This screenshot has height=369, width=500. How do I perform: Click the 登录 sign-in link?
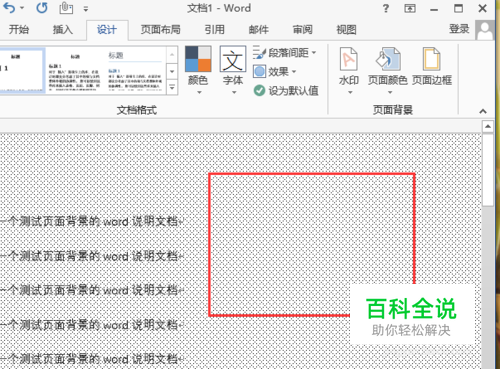point(459,29)
